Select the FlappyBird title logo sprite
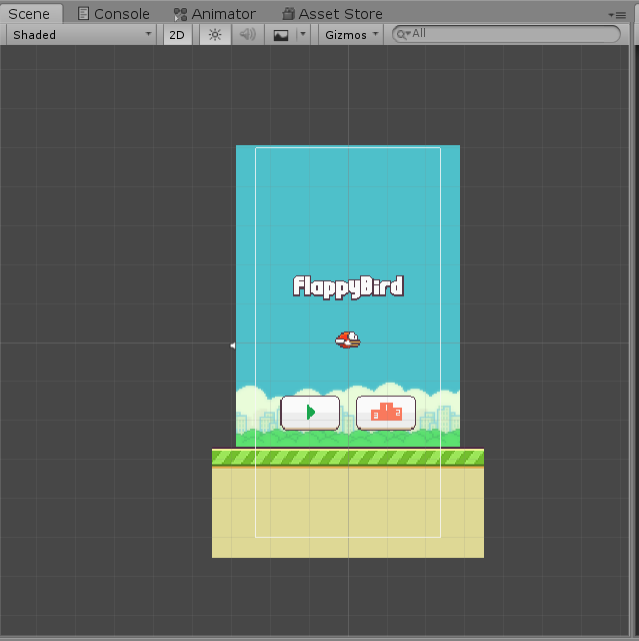The image size is (639, 641). [348, 287]
